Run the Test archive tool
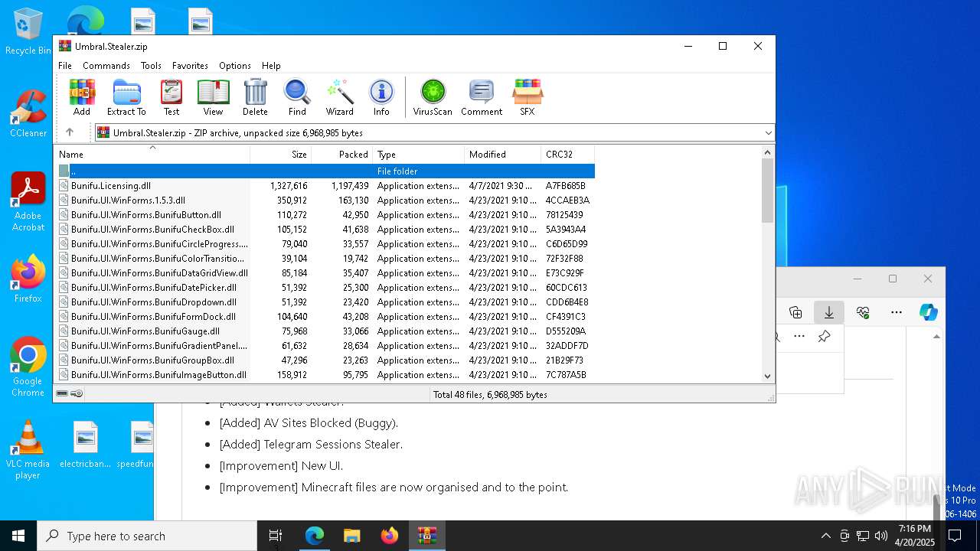 [x=171, y=97]
